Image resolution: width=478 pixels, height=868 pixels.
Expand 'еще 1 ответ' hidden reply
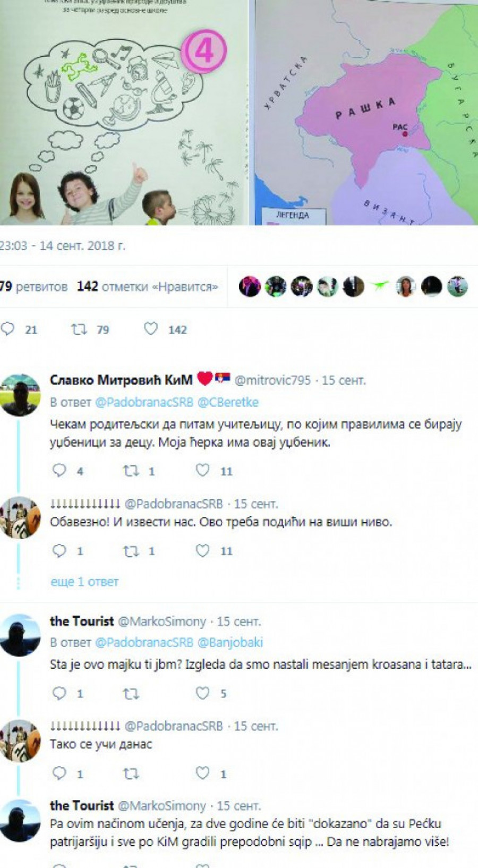pos(84,582)
